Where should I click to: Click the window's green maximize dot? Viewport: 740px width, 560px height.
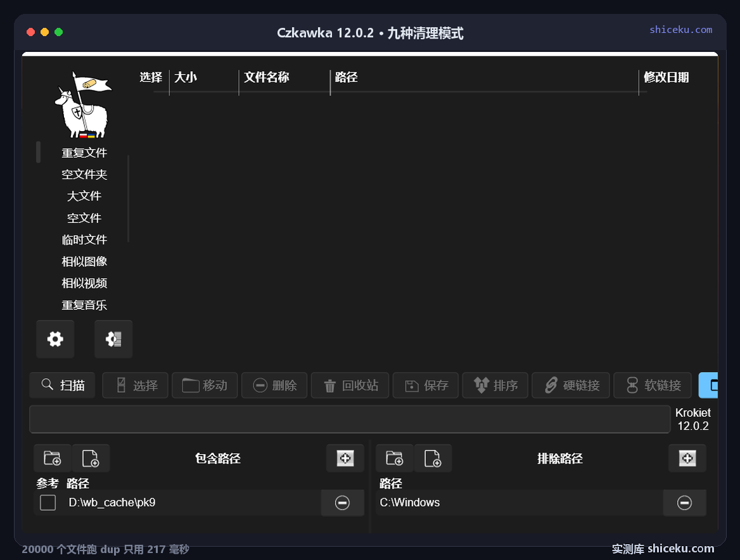pyautogui.click(x=58, y=32)
